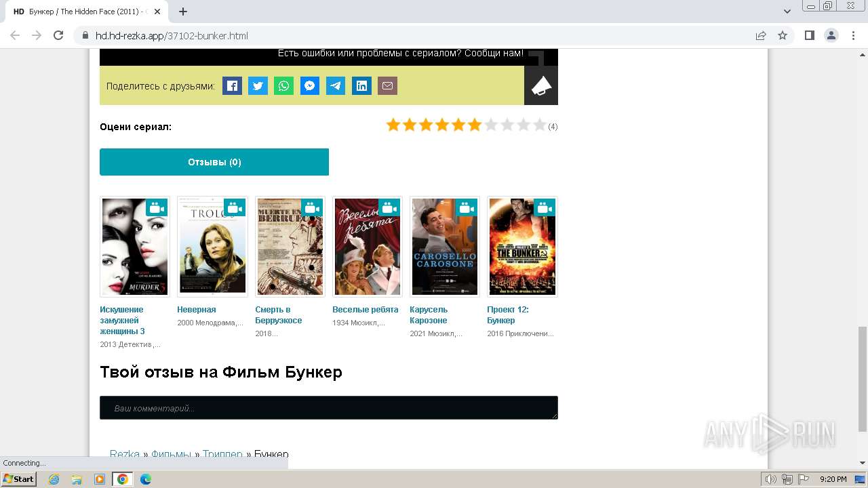Click the address bar URL
The height and width of the screenshot is (488, 868).
(x=172, y=36)
